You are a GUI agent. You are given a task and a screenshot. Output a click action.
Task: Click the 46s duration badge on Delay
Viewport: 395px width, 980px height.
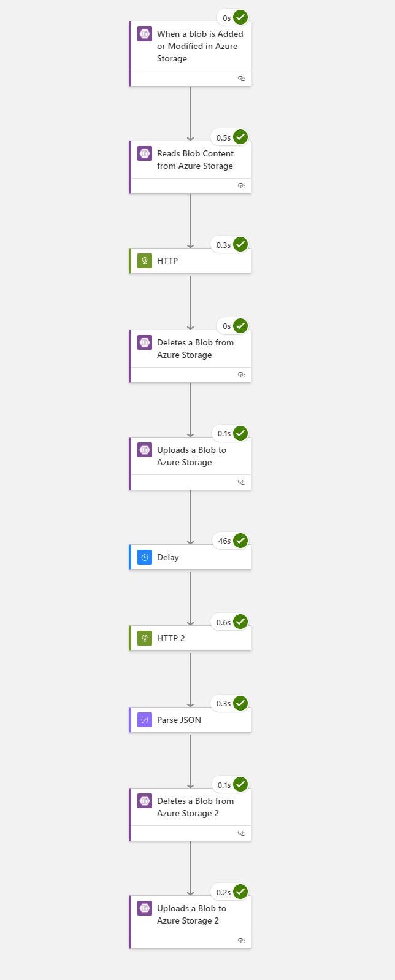tap(224, 541)
